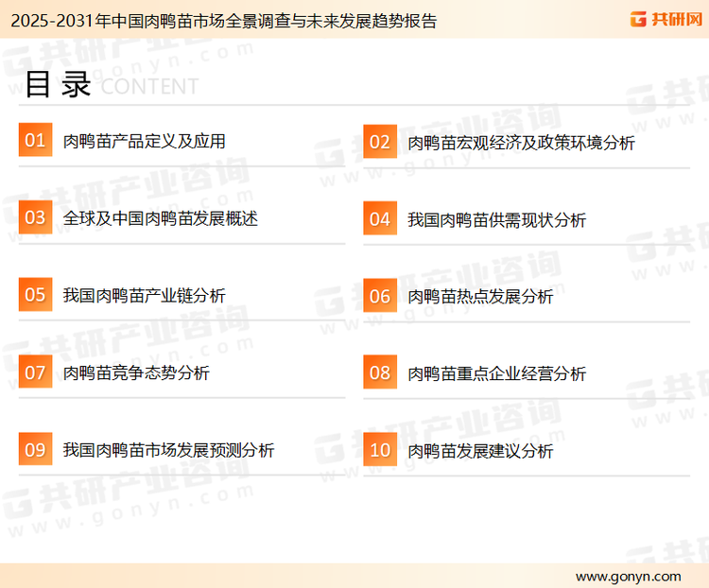Select the orange 05 number badge

point(35,294)
